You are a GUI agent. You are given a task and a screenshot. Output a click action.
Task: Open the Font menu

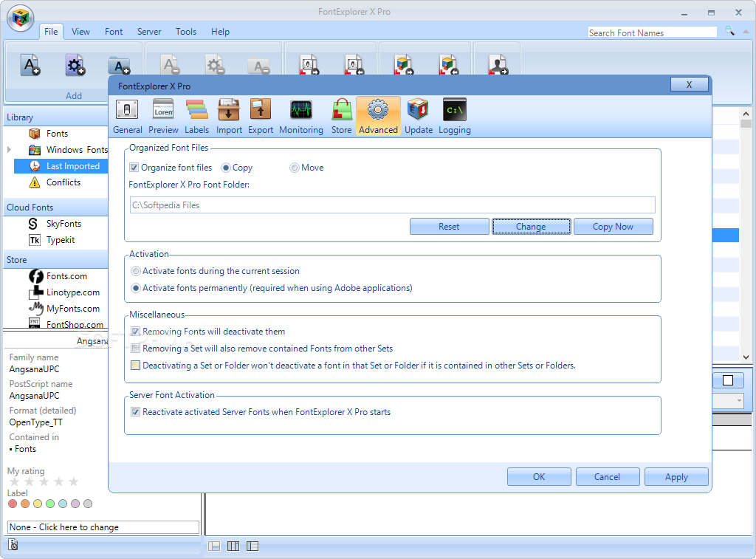tap(114, 31)
